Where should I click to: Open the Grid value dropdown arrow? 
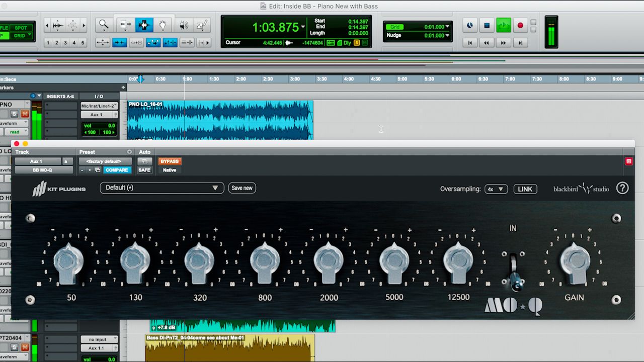click(448, 27)
